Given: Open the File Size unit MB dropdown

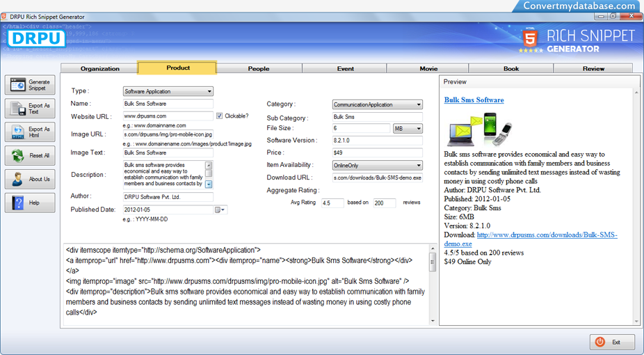Looking at the screenshot, I should pos(408,129).
